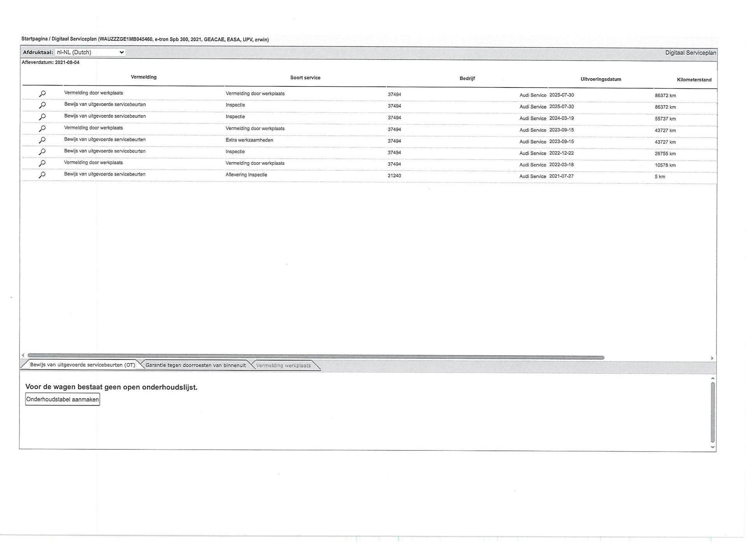Select Bewijs van uitgevoerde servicebeurten (OT) tab

pos(82,365)
